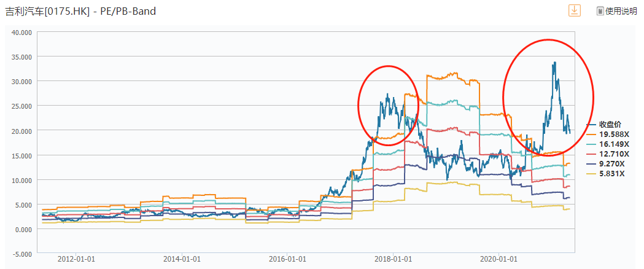The image size is (644, 269).
Task: Click the 40.000 y-axis value label
Action: point(21,31)
